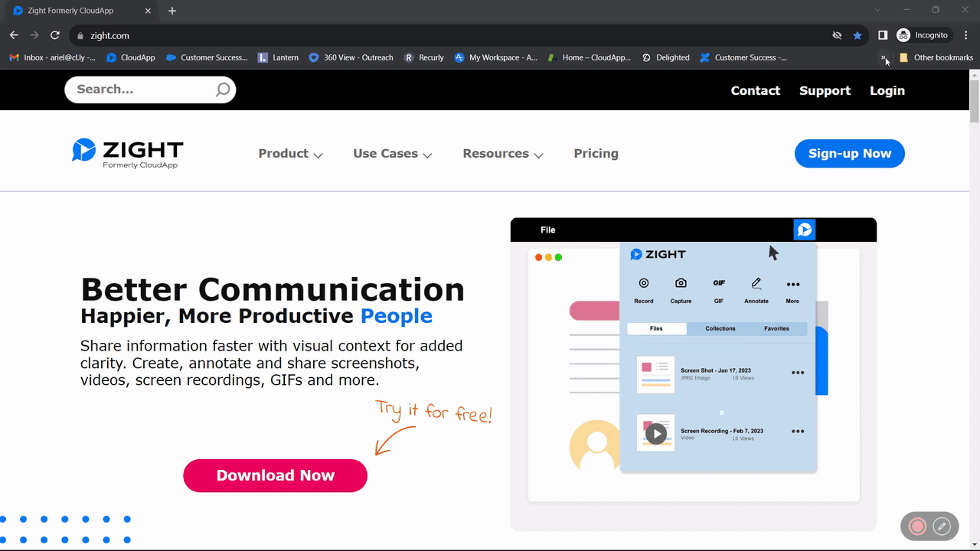Image resolution: width=980 pixels, height=551 pixels.
Task: Click the site lock icon in address bar
Action: pyautogui.click(x=80, y=35)
